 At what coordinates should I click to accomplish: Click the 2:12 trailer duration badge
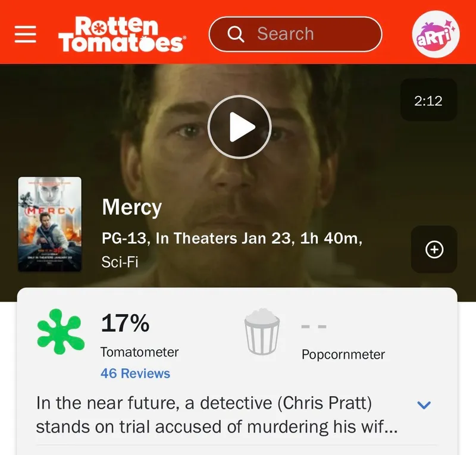428,100
